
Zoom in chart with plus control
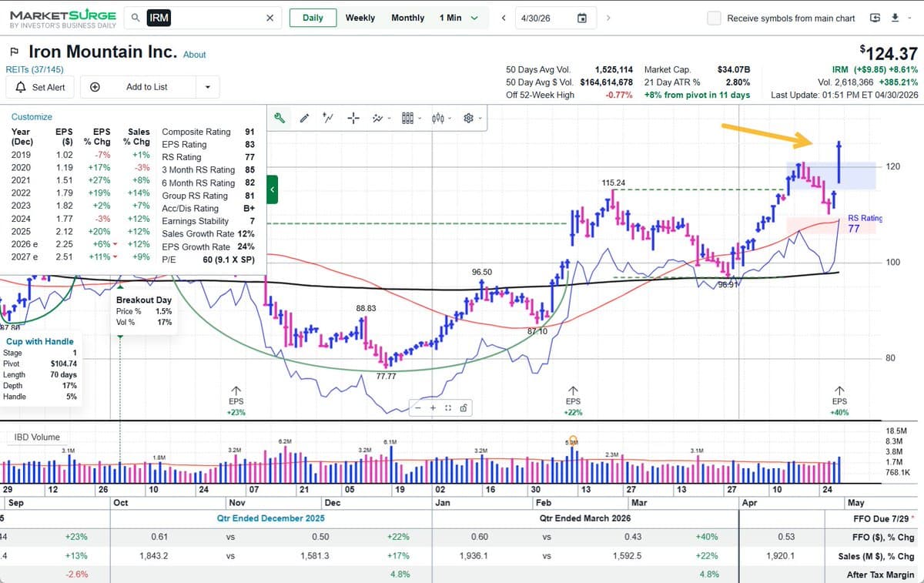point(433,408)
